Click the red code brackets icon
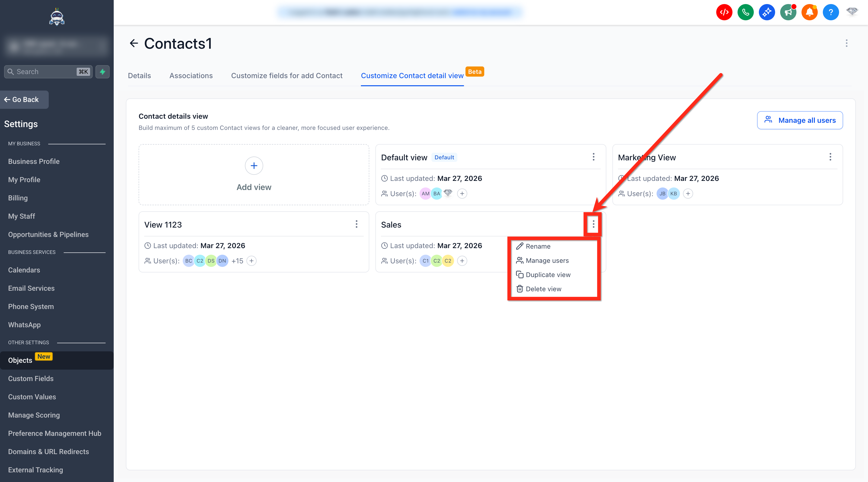The height and width of the screenshot is (482, 868). (724, 12)
